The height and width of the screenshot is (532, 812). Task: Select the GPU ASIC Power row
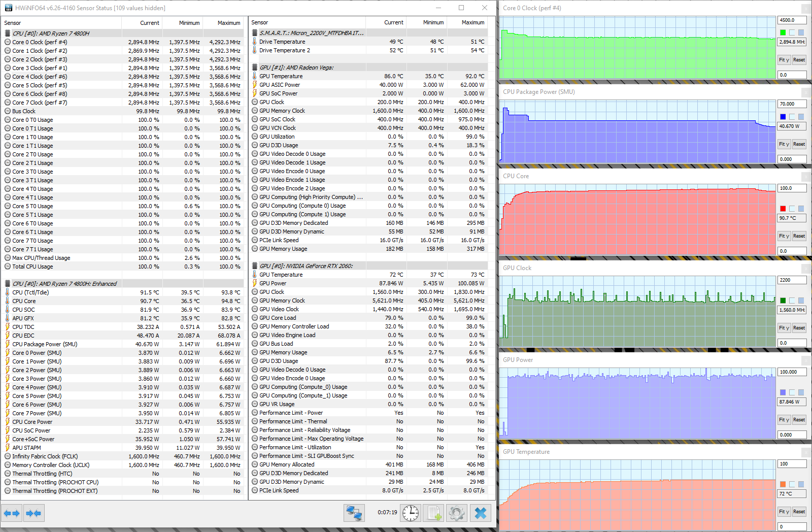[x=369, y=85]
